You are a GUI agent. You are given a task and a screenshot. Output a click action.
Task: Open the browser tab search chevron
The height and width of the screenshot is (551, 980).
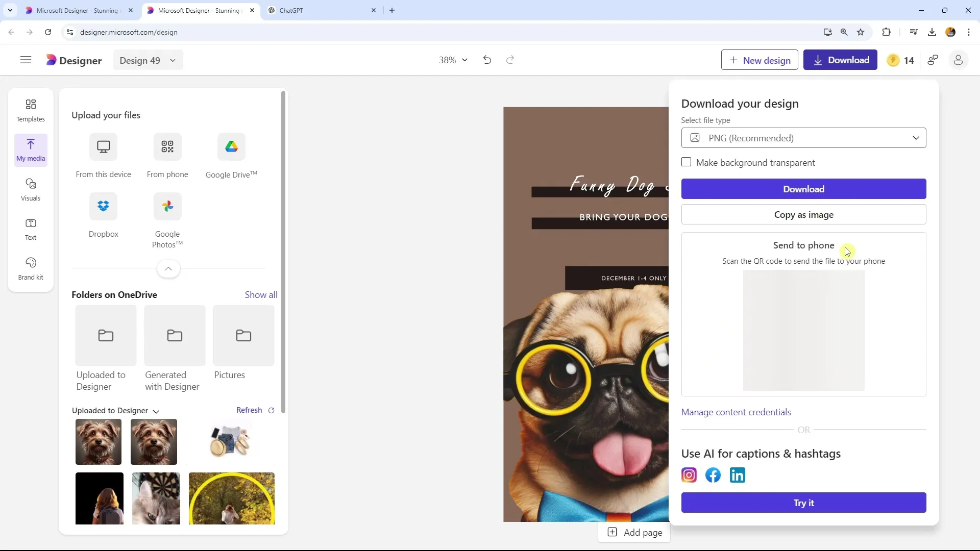click(10, 10)
